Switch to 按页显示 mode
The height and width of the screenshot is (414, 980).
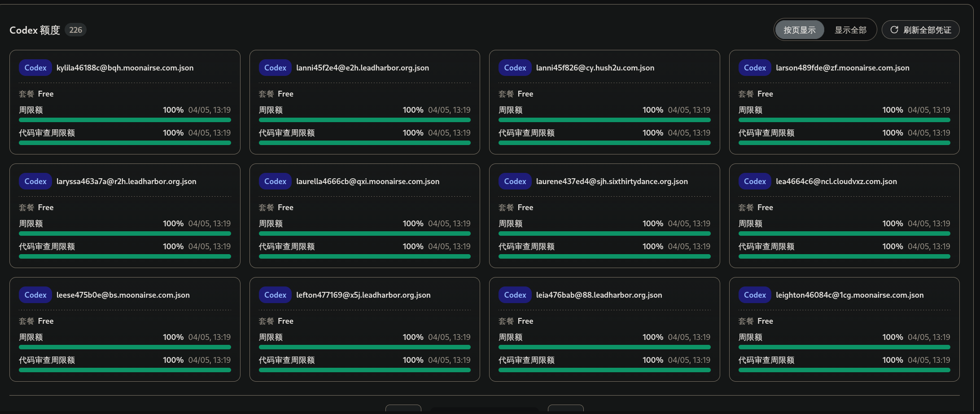pos(799,30)
